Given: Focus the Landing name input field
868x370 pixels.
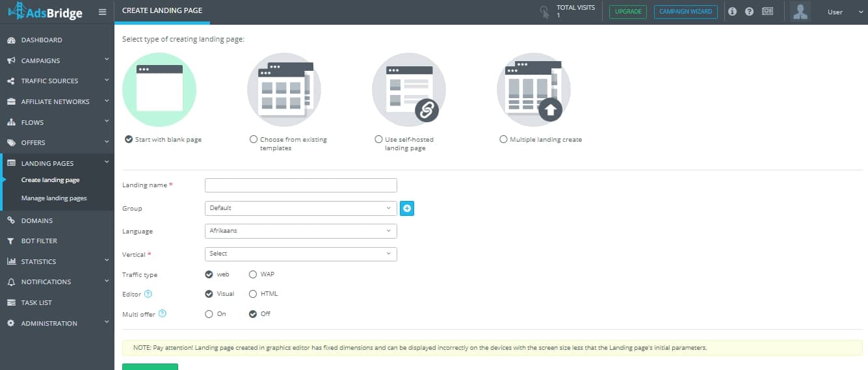Looking at the screenshot, I should (300, 185).
